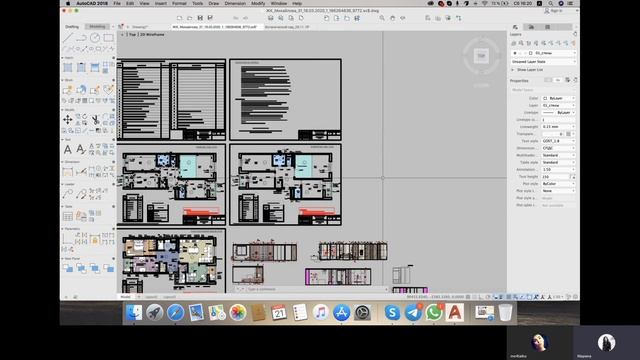Image resolution: width=640 pixels, height=360 pixels.
Task: Open Safari from the Dock
Action: point(176,313)
